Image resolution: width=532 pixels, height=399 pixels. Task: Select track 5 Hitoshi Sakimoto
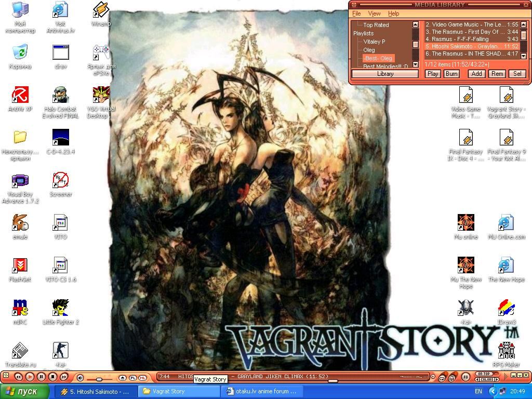[472, 46]
